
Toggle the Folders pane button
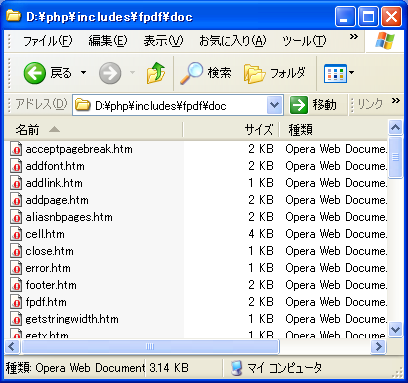(x=254, y=73)
